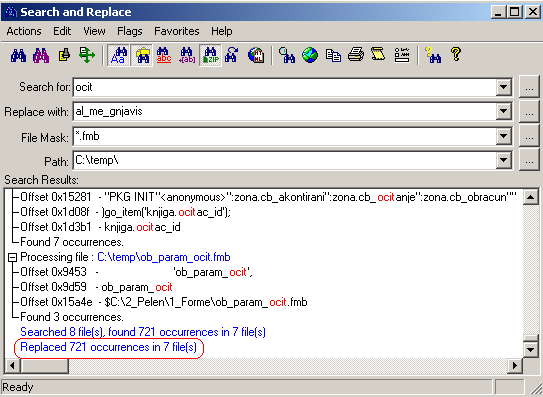543x397 pixels.
Task: Click the 'Replaced 721 occurrences in 7 file(s)' line
Action: [x=108, y=347]
